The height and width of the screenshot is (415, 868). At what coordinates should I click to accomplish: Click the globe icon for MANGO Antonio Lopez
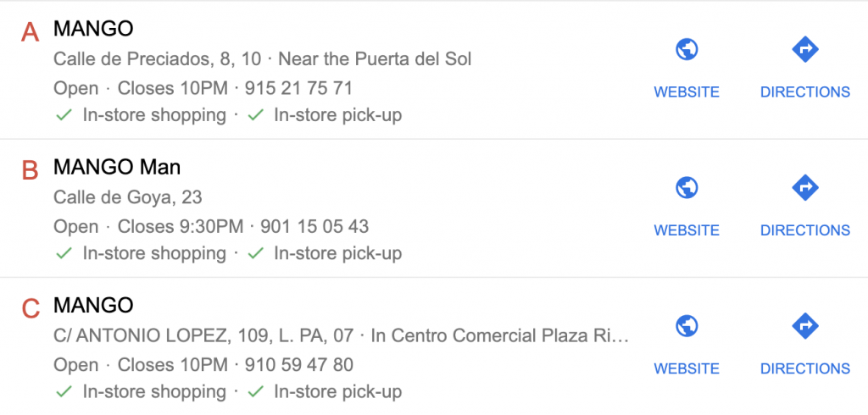pos(687,326)
